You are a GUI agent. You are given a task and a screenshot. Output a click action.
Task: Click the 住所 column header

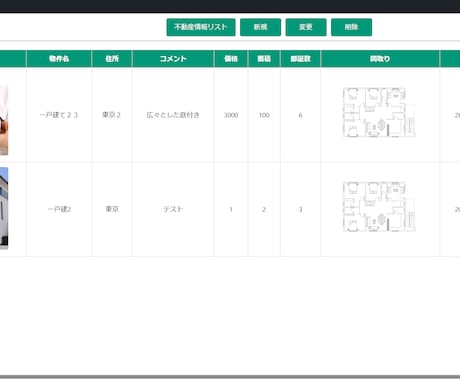[112, 59]
